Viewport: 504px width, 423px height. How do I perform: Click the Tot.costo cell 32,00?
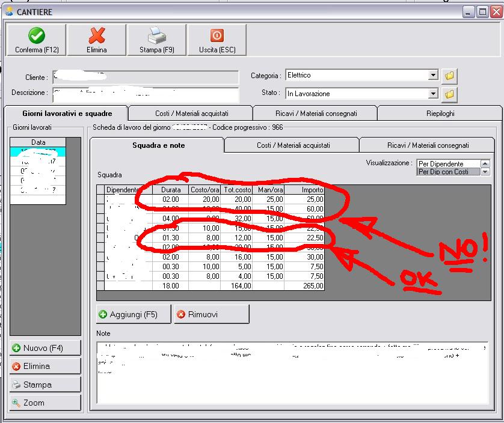(236, 218)
